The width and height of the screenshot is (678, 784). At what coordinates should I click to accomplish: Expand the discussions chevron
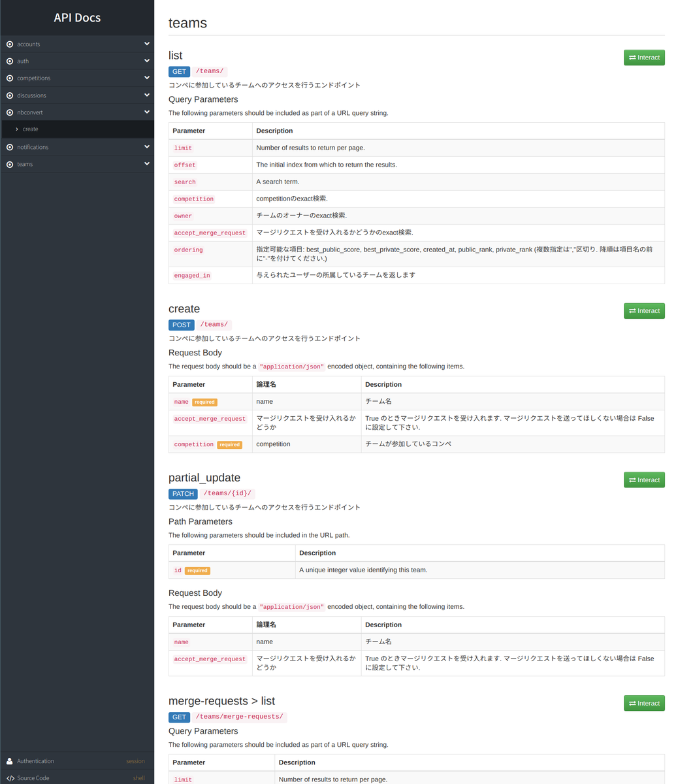coord(147,95)
